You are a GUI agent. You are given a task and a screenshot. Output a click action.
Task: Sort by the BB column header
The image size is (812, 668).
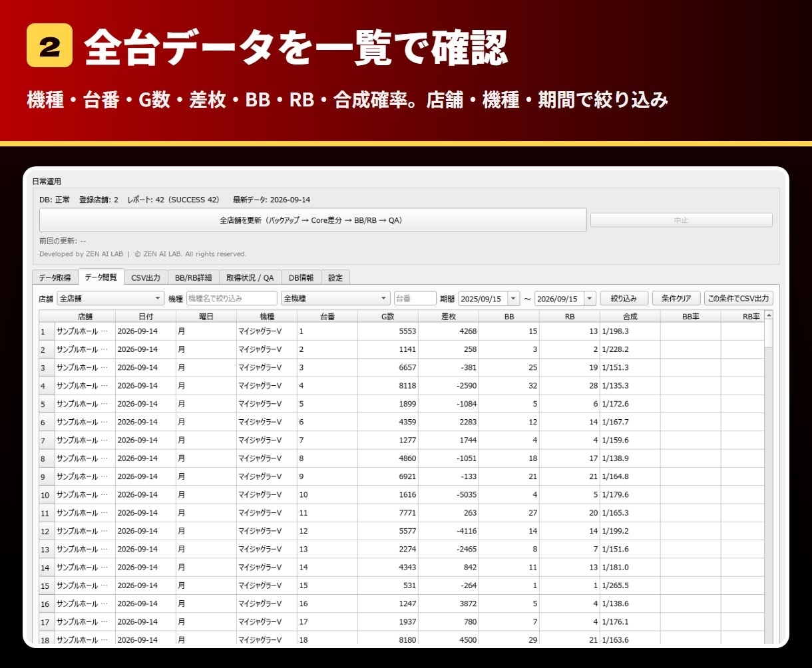tap(509, 317)
